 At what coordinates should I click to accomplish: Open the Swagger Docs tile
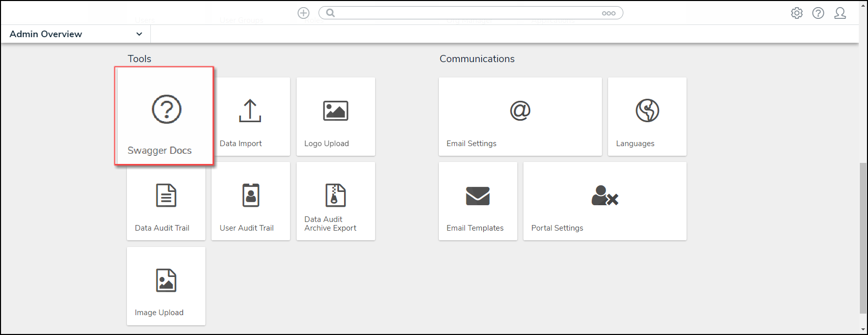[164, 116]
